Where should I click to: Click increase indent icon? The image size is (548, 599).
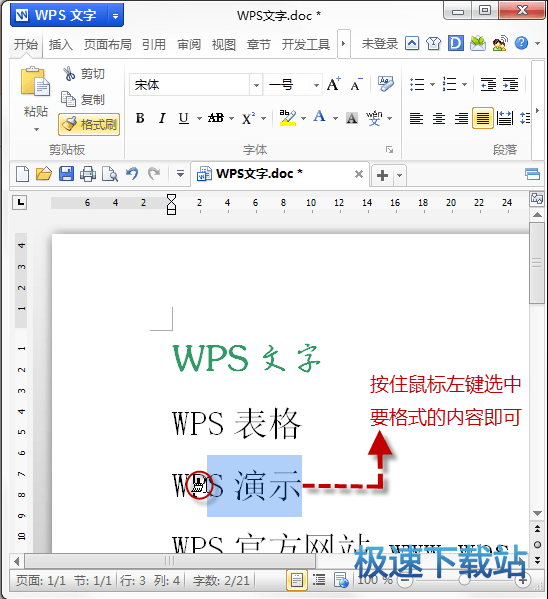(511, 84)
